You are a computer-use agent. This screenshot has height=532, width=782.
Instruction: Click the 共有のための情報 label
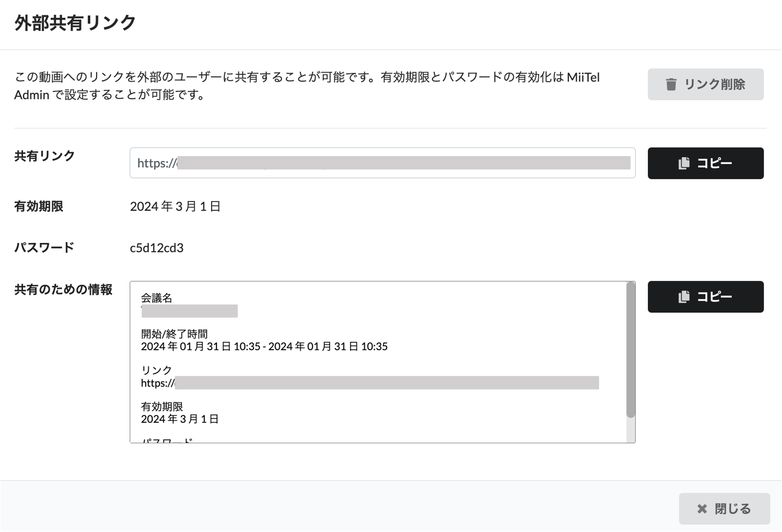63,290
